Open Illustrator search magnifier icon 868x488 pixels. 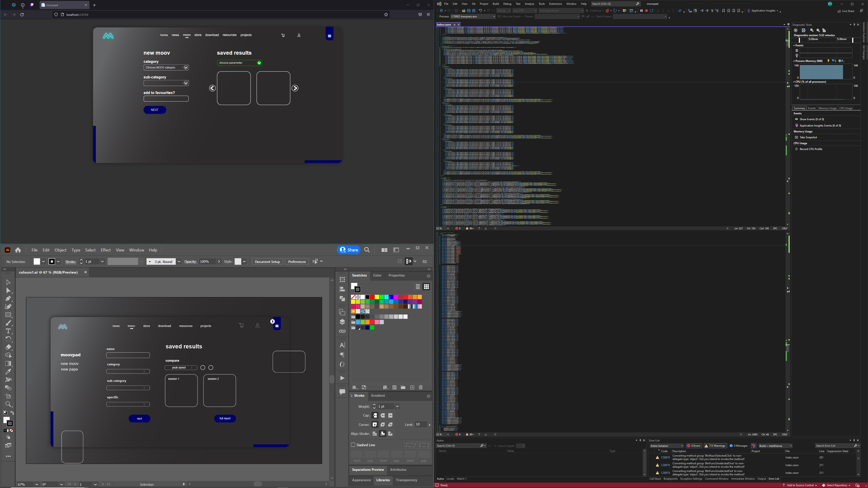click(367, 250)
